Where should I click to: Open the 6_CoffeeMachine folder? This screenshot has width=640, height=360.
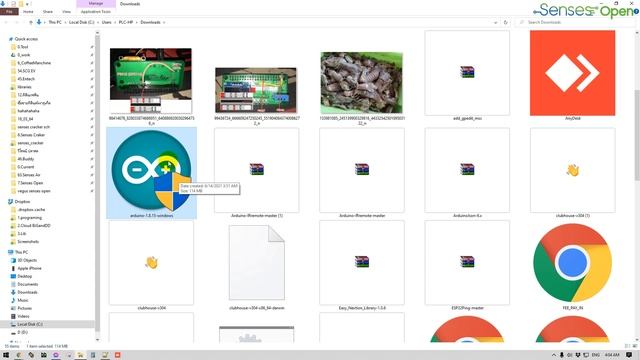pyautogui.click(x=34, y=63)
